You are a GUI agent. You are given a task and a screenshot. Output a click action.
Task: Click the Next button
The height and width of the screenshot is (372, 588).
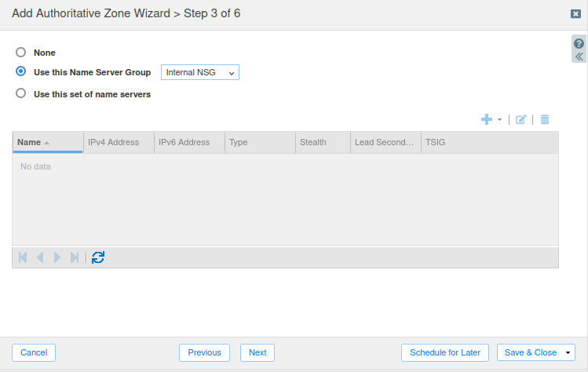(257, 353)
